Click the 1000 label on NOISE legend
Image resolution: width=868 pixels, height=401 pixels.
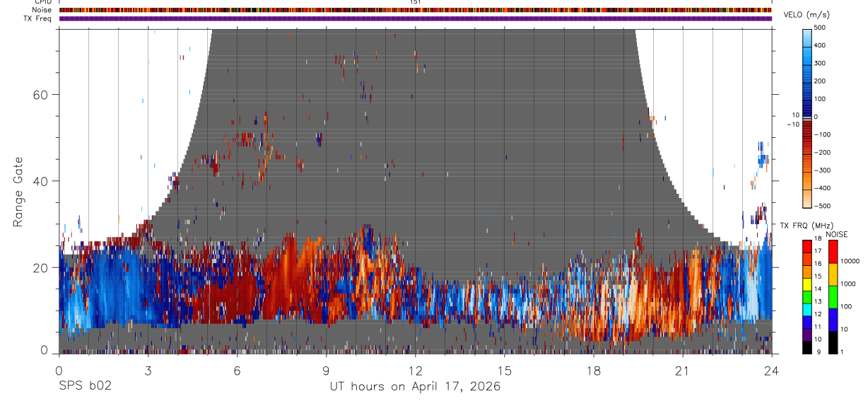tap(848, 284)
